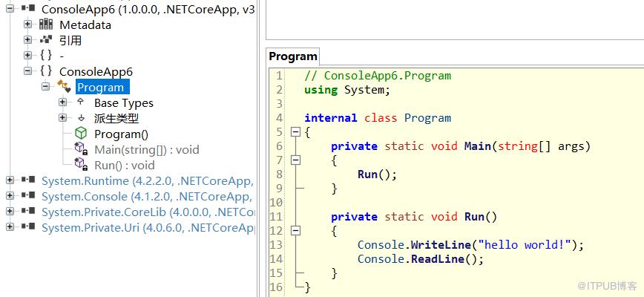Collapse the Program class node
This screenshot has height=297, width=644.
point(45,87)
